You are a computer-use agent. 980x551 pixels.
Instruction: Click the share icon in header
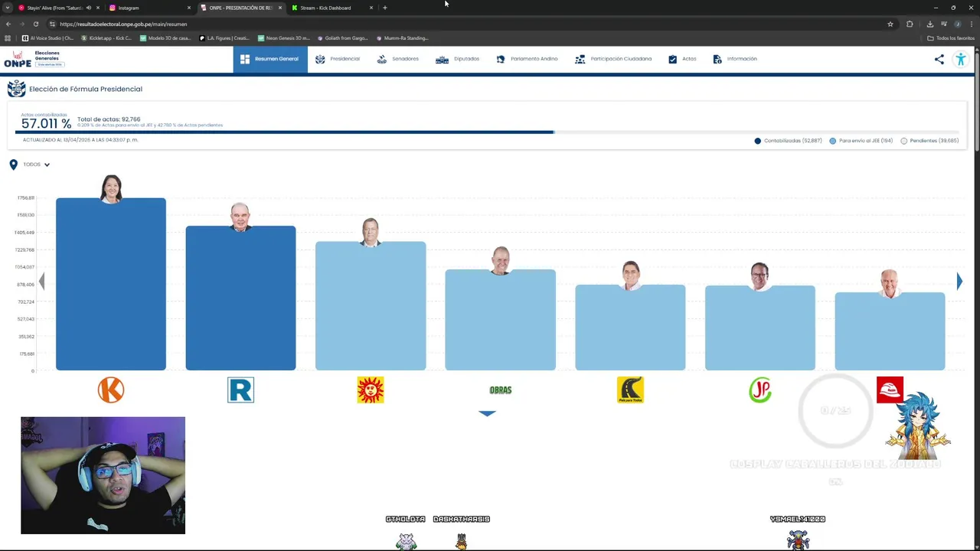939,59
